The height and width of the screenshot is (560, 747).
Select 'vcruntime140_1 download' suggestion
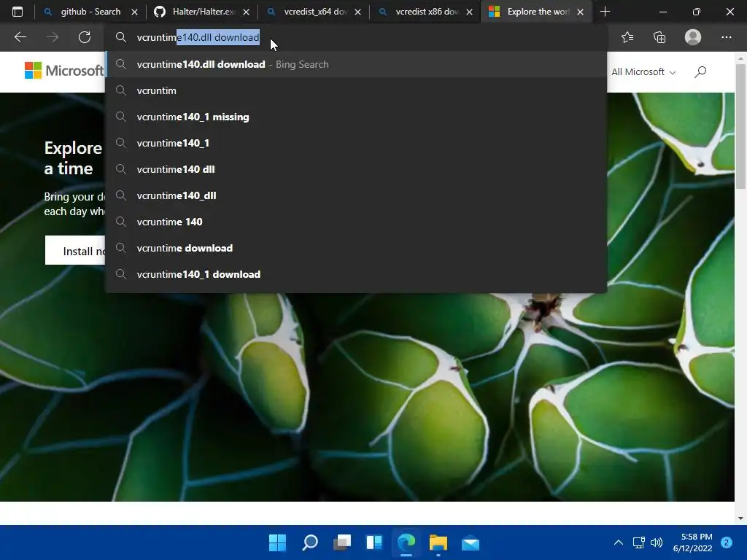[356, 274]
